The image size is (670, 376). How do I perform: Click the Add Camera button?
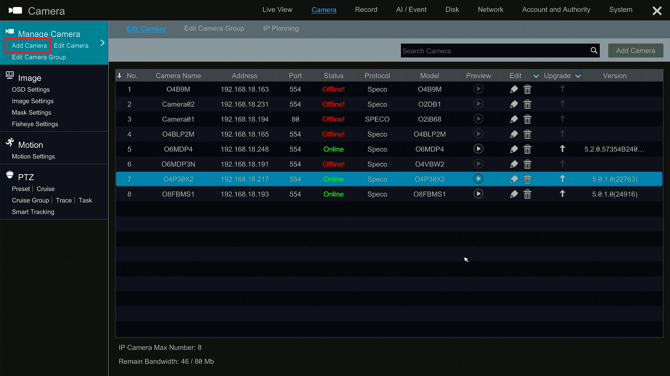[x=635, y=50]
